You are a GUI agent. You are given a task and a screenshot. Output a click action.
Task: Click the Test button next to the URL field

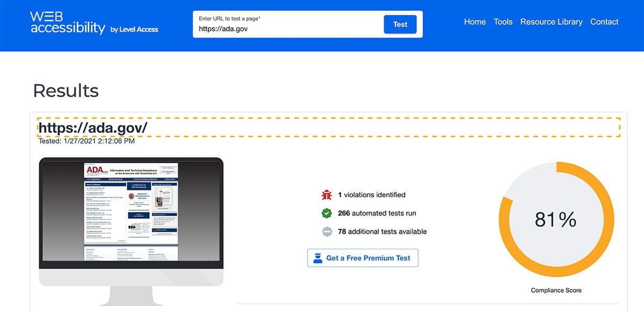click(400, 24)
